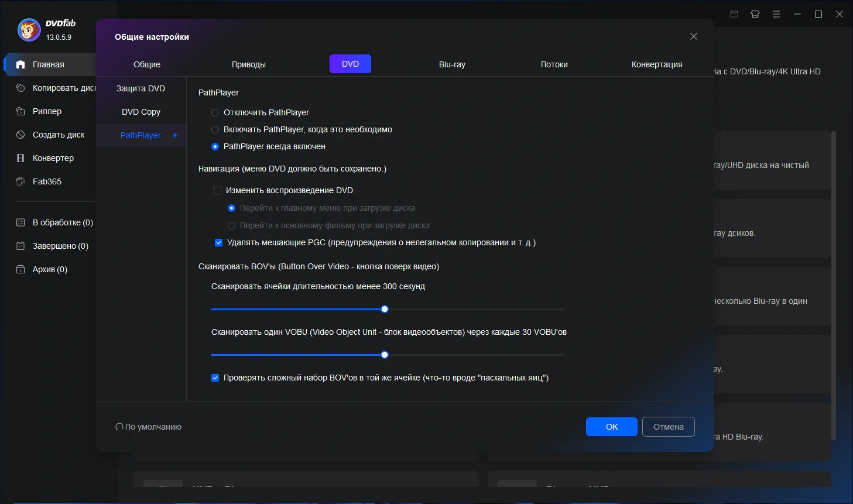Image resolution: width=853 pixels, height=504 pixels.
Task: Open PathPlayer settings section
Action: 141,135
